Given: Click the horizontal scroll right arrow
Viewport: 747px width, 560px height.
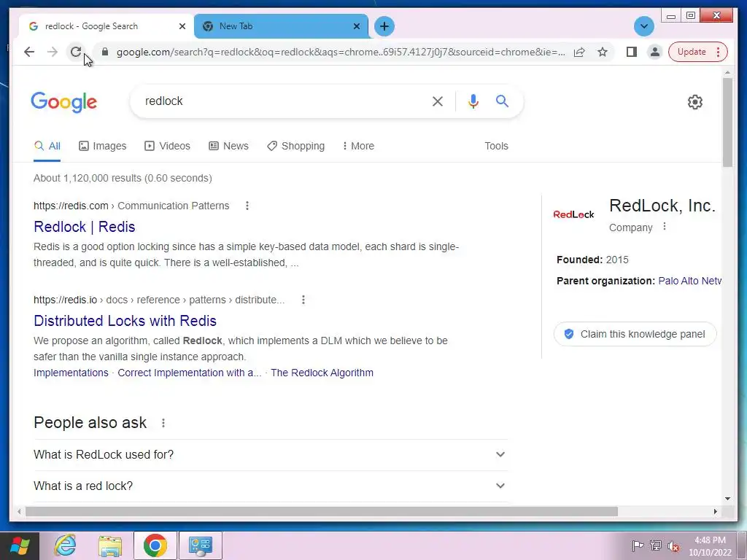Looking at the screenshot, I should 716,512.
